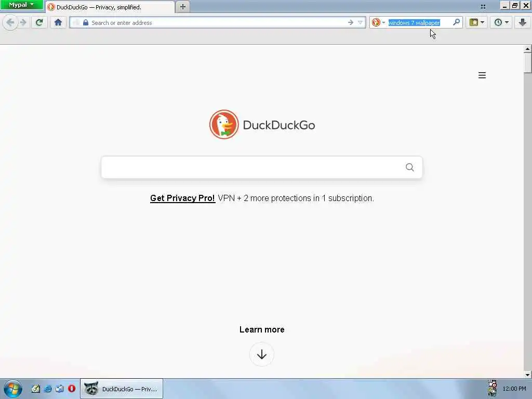The width and height of the screenshot is (532, 399).
Task: Click the scrollbar up arrow
Action: [527, 48]
